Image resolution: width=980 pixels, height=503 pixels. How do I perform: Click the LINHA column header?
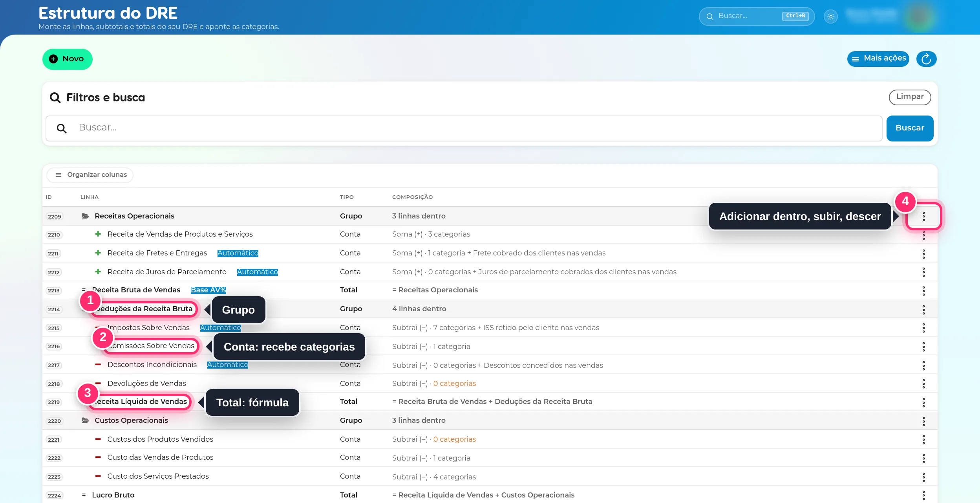(x=90, y=197)
